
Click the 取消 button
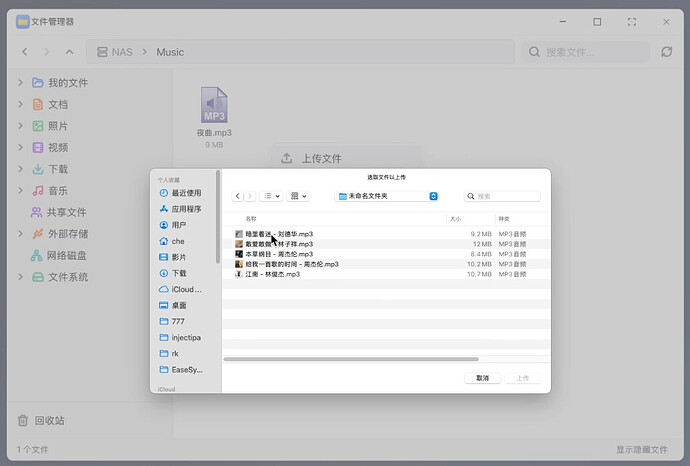(x=482, y=378)
